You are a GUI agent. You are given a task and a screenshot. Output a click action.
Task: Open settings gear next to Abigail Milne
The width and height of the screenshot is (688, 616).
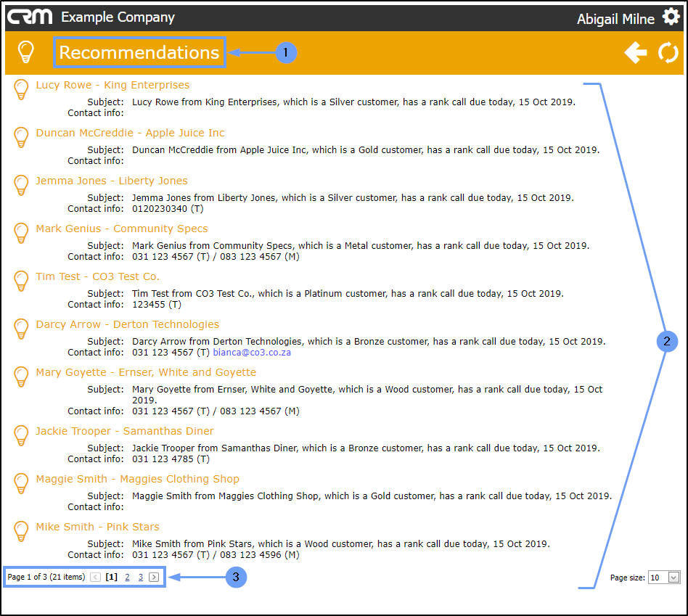671,17
